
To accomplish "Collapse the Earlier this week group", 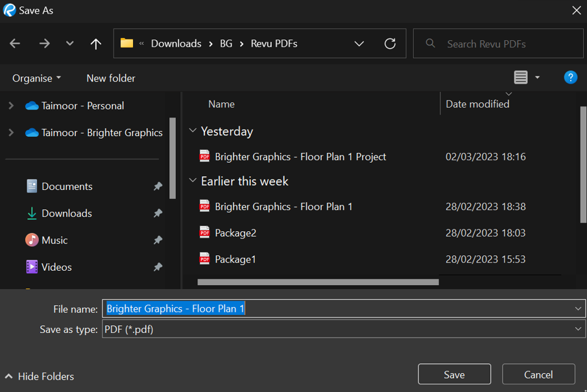I will coord(193,181).
